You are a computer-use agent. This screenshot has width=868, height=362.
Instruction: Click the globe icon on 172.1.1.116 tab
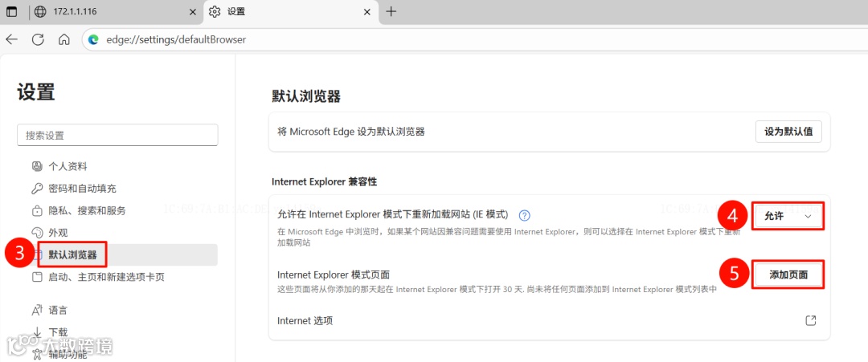click(x=40, y=11)
